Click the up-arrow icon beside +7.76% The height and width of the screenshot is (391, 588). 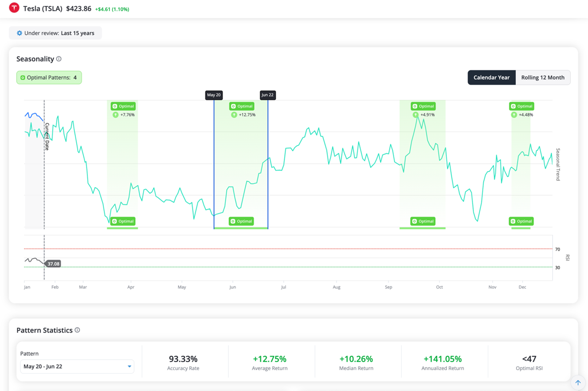tap(115, 115)
